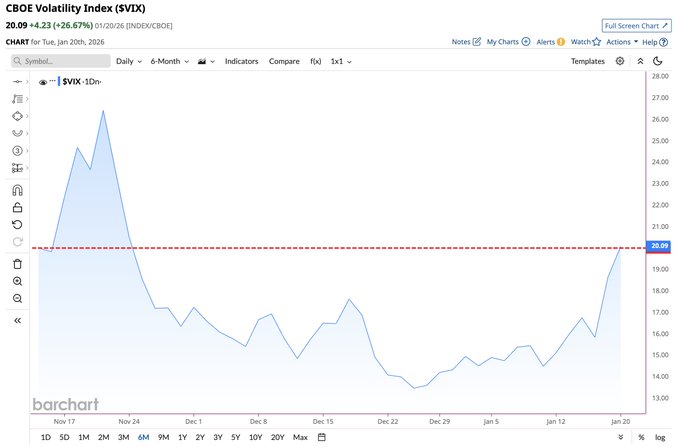Open the $VIX series three-dot options
This screenshot has width=679, height=447.
52,81
